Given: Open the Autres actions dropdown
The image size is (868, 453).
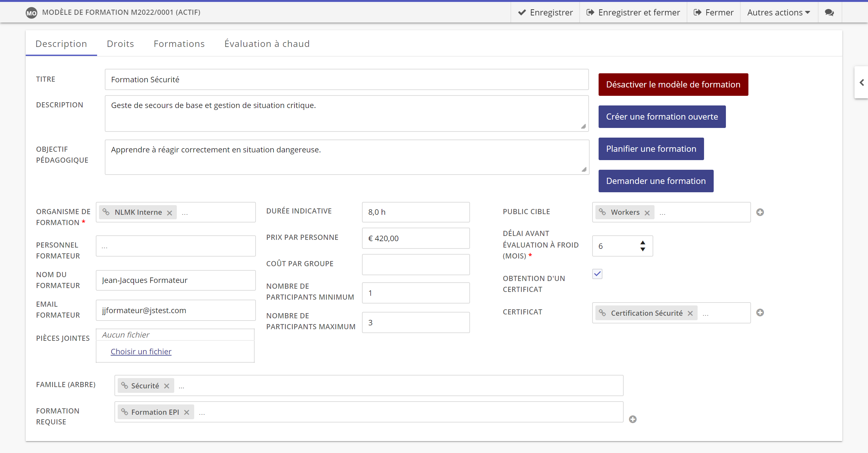Looking at the screenshot, I should [x=779, y=13].
